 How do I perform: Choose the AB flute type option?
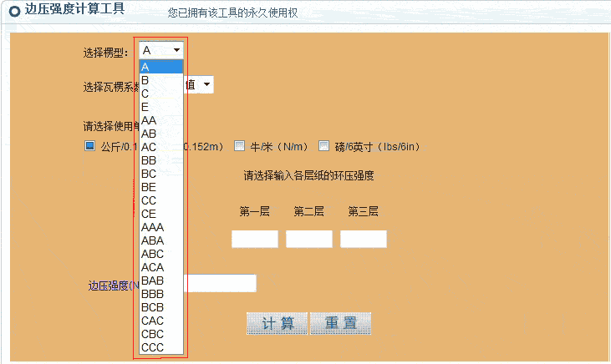160,134
